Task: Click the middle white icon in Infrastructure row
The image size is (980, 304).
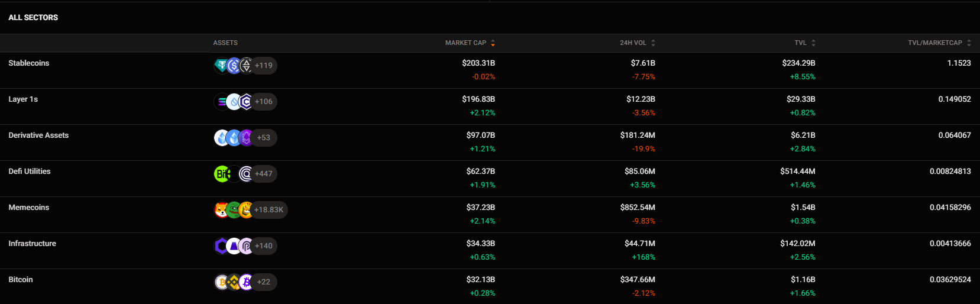Action: pos(234,246)
